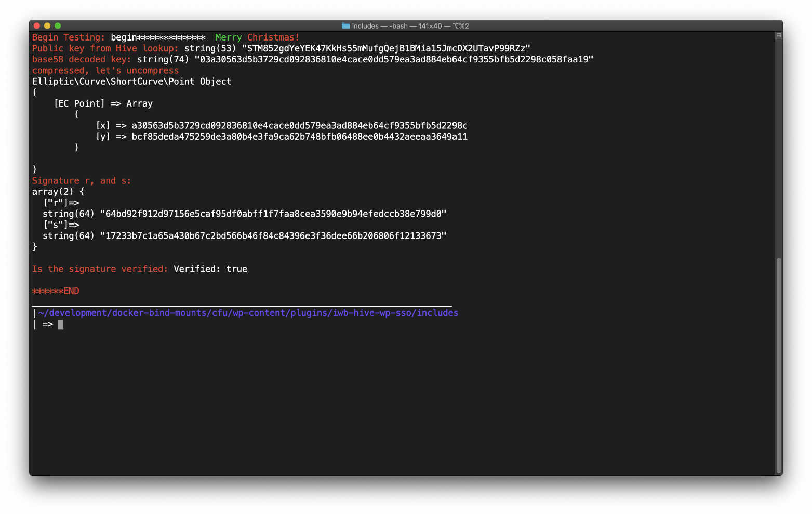Screen dimensions: 812x514
Task: Click 'base58 decoded key:' label
Action: pos(82,59)
